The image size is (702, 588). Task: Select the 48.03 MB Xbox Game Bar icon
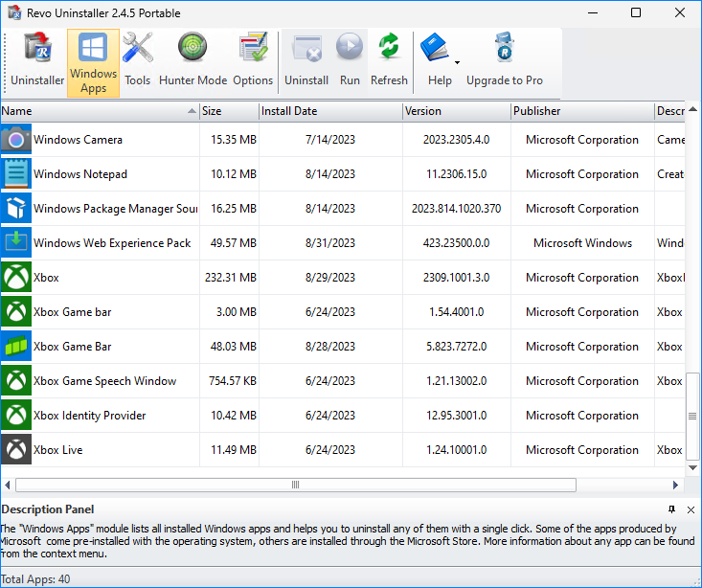coord(16,346)
